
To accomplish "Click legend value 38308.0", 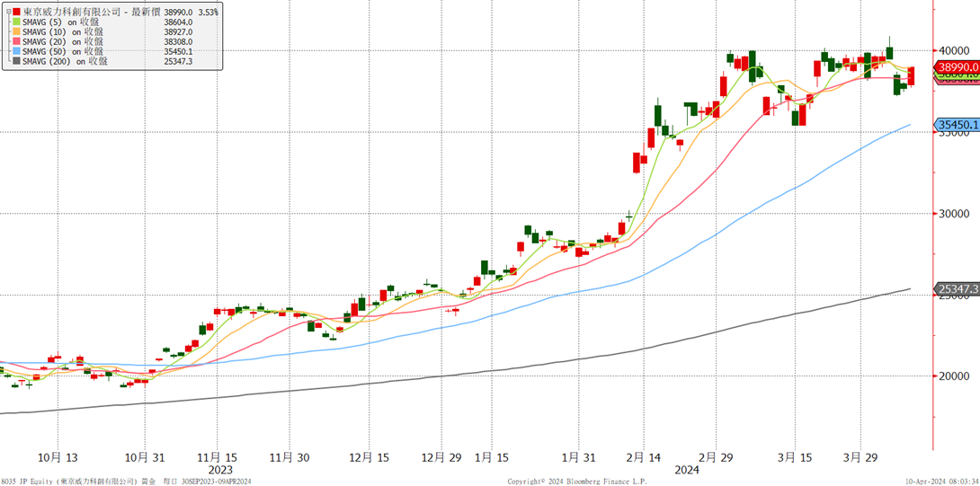I will [x=178, y=42].
